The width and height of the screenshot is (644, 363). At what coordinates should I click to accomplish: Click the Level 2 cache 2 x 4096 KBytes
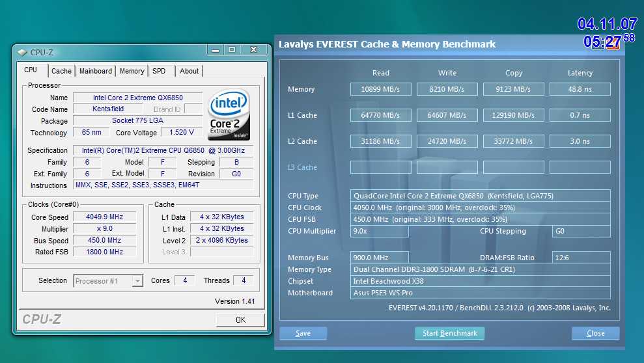point(222,240)
